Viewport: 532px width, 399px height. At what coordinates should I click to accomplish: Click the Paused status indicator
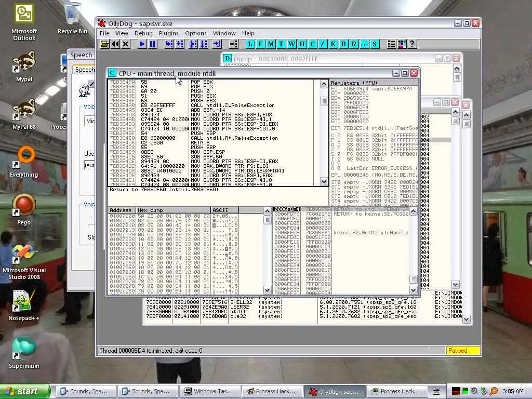tap(463, 351)
